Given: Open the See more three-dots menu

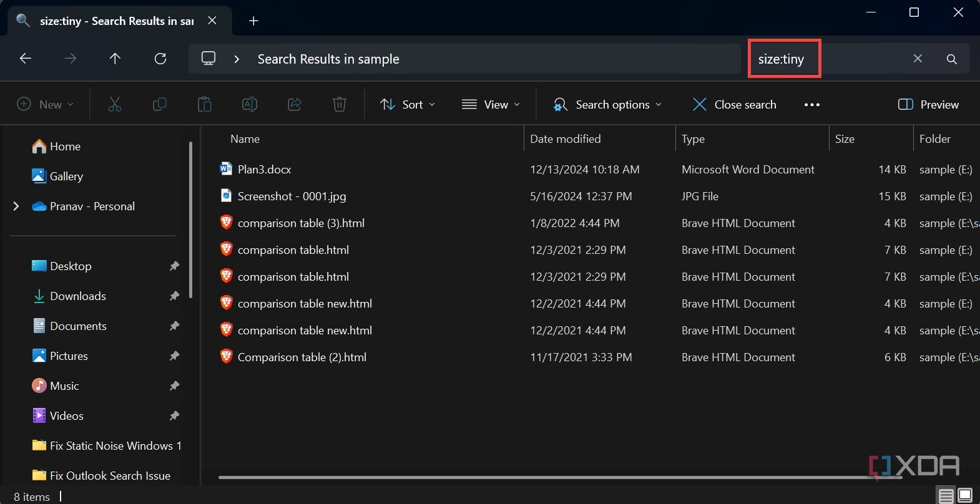Looking at the screenshot, I should click(x=812, y=105).
